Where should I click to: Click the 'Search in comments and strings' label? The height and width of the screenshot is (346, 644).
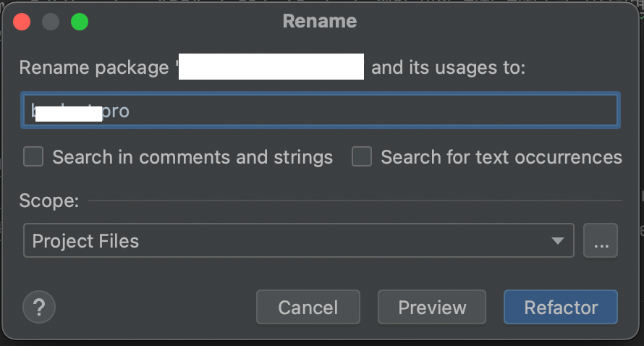click(192, 157)
